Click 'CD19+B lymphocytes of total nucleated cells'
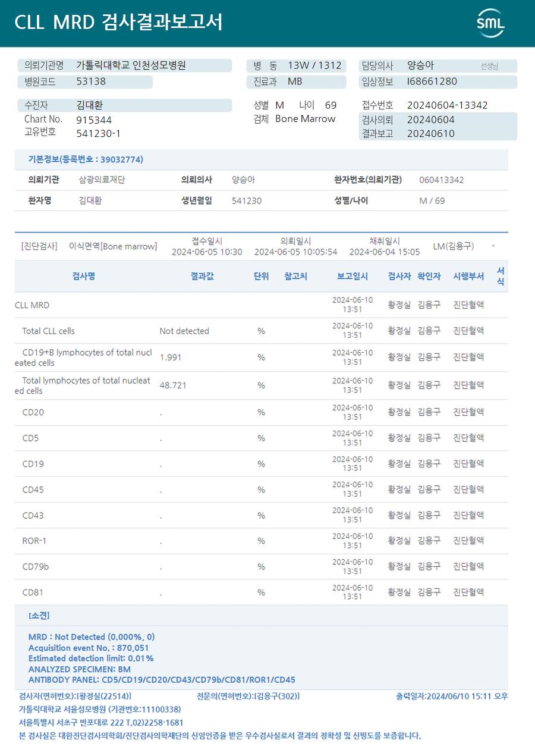 click(x=83, y=357)
